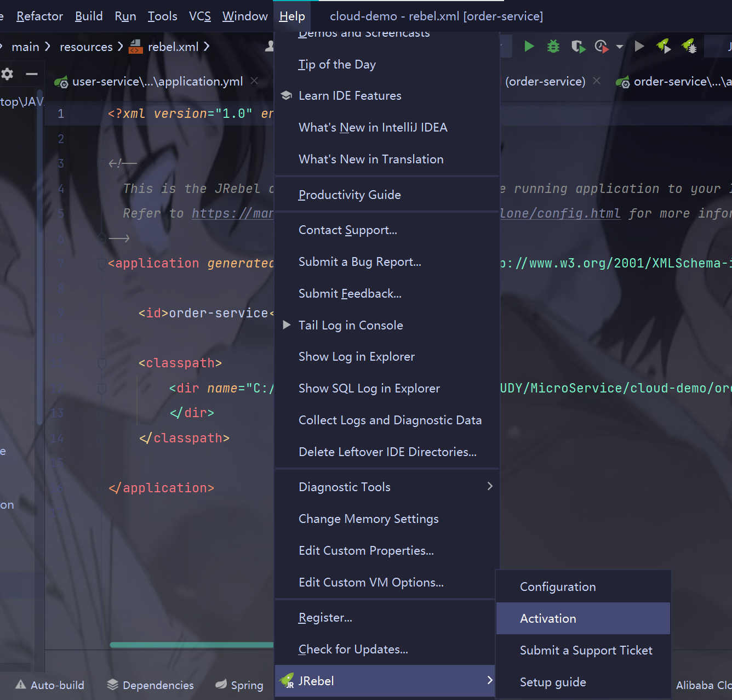Select Submit a Bug Report

[387, 261]
